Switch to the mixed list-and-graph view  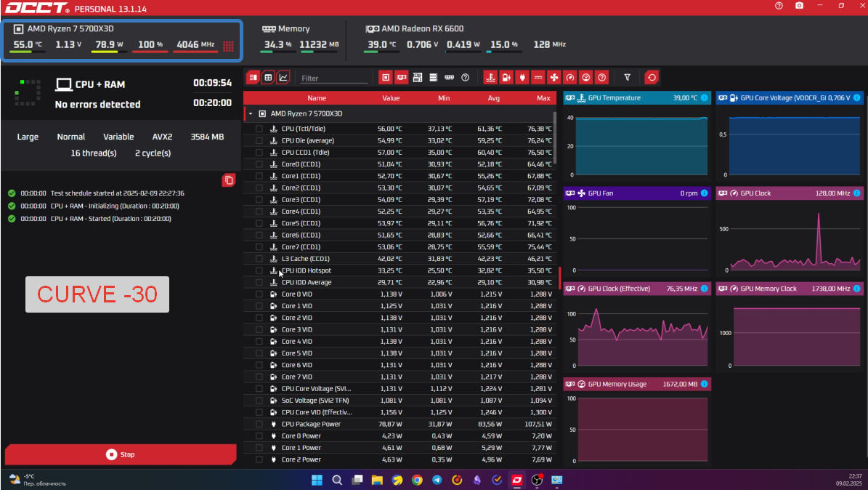[x=253, y=78]
